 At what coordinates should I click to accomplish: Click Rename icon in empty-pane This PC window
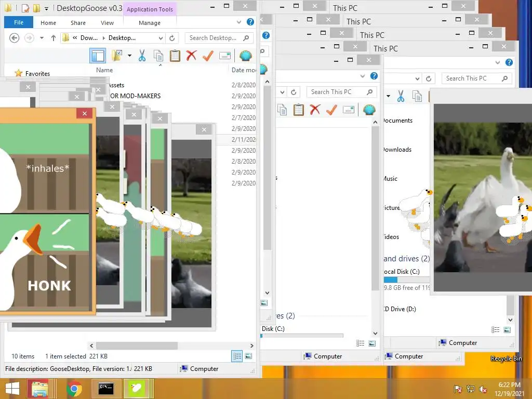349,110
